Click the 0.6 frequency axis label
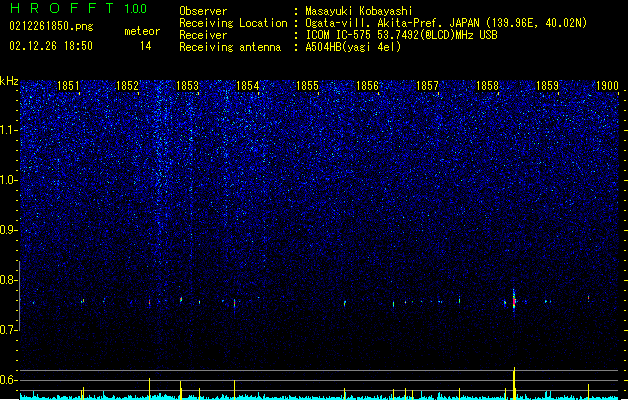 pyautogui.click(x=9, y=380)
